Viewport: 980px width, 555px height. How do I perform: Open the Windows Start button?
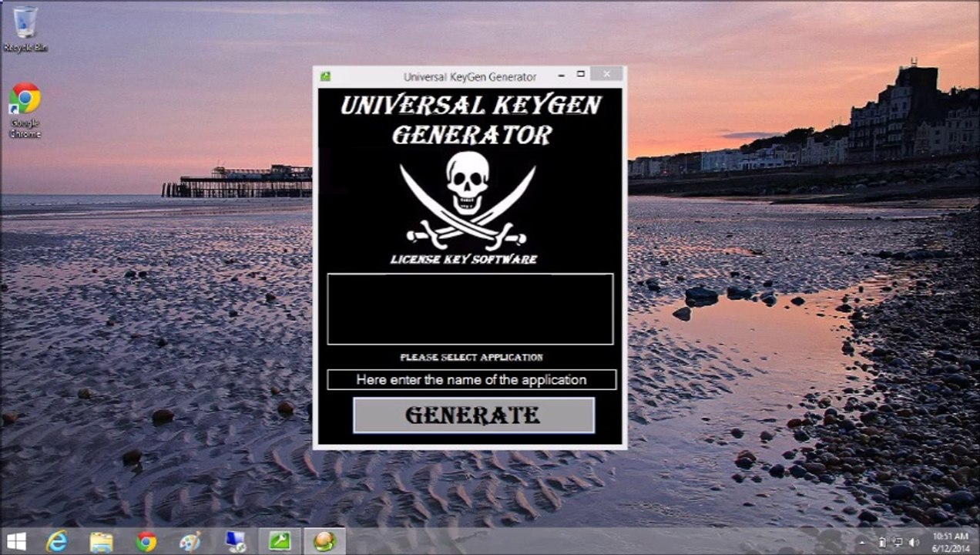[x=15, y=541]
